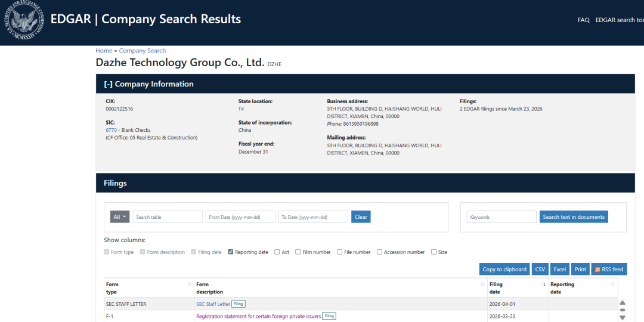Image resolution: width=644 pixels, height=322 pixels.
Task: Sort by Form type column arrows
Action: tap(190, 285)
